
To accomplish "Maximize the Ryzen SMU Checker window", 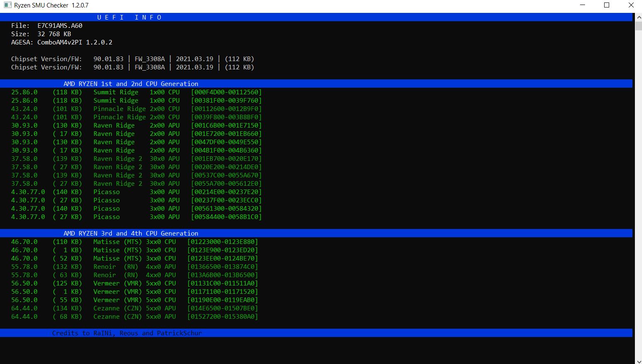I will 607,5.
